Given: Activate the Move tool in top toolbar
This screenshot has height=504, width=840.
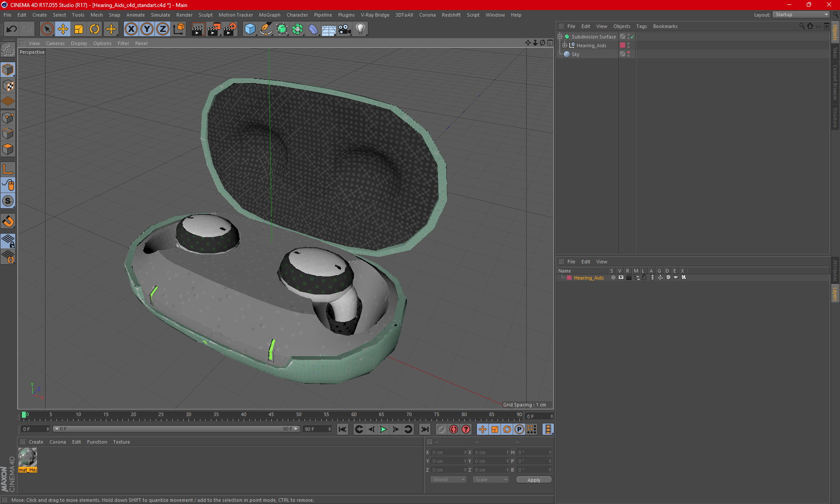Looking at the screenshot, I should (63, 29).
